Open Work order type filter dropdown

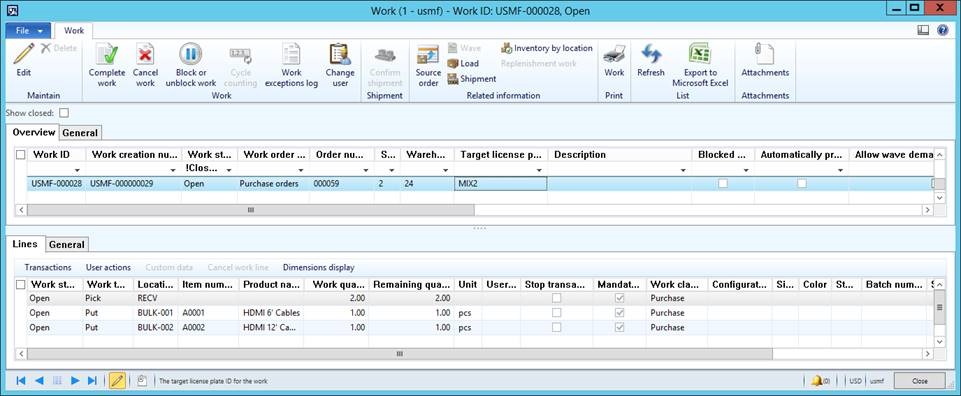(x=302, y=170)
